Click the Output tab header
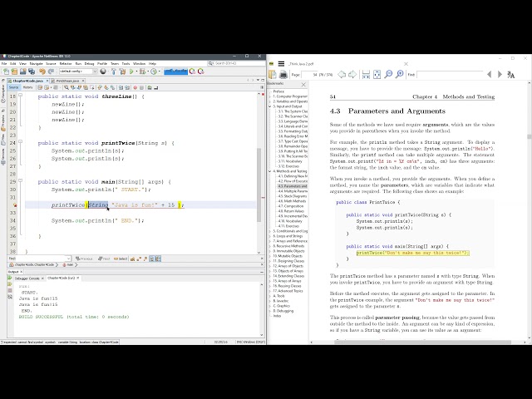Screen dimensions: 532x399 pos(13,272)
